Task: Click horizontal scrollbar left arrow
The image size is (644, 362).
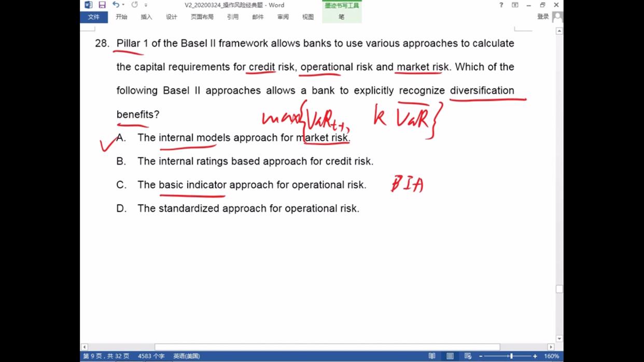Action: (85, 347)
